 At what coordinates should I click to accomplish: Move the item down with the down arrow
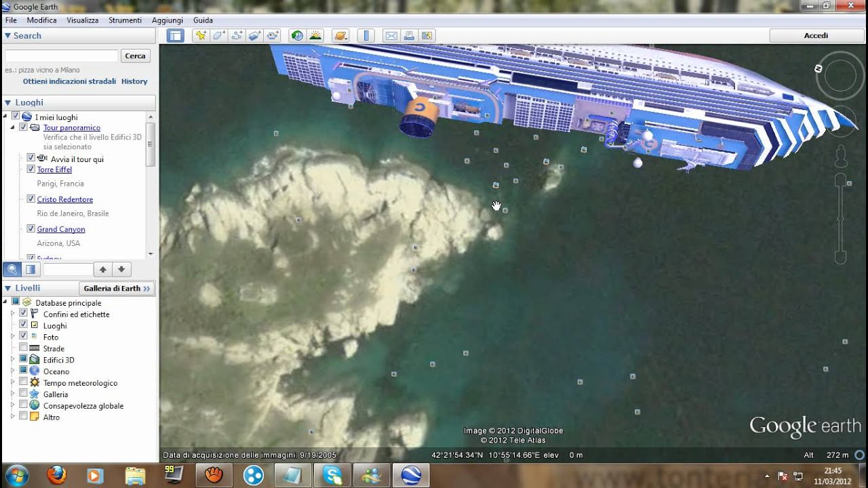point(121,269)
